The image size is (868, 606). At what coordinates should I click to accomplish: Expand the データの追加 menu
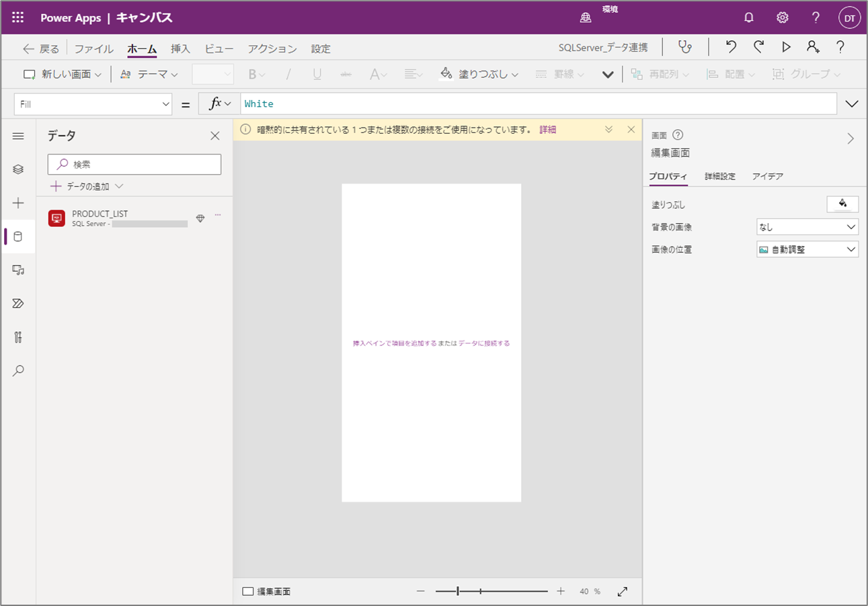point(87,186)
